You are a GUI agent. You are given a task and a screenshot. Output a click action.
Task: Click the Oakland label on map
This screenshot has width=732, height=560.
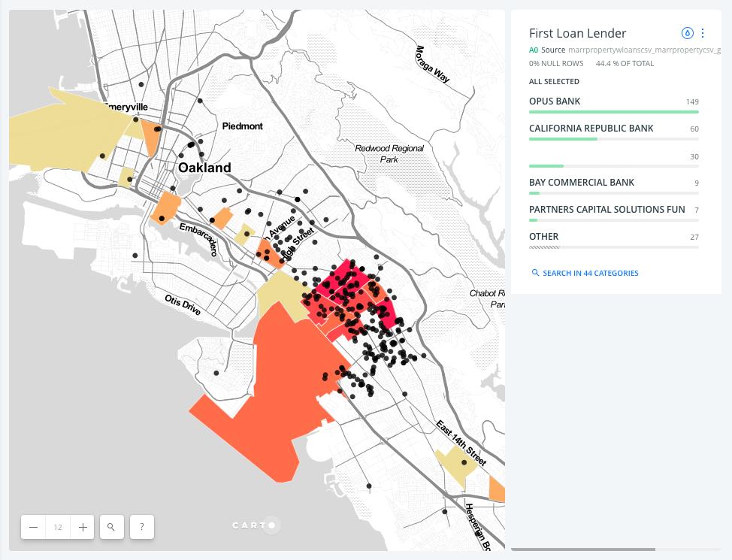[x=205, y=168]
